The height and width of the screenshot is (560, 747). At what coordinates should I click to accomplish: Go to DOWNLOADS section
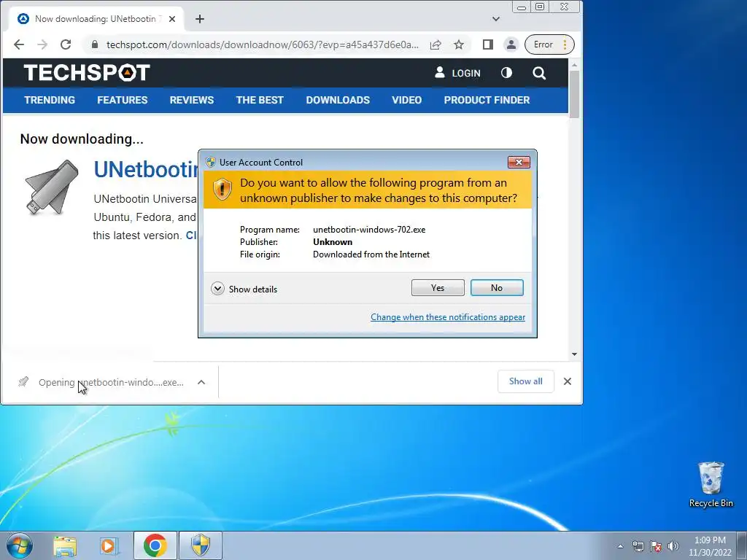click(338, 100)
